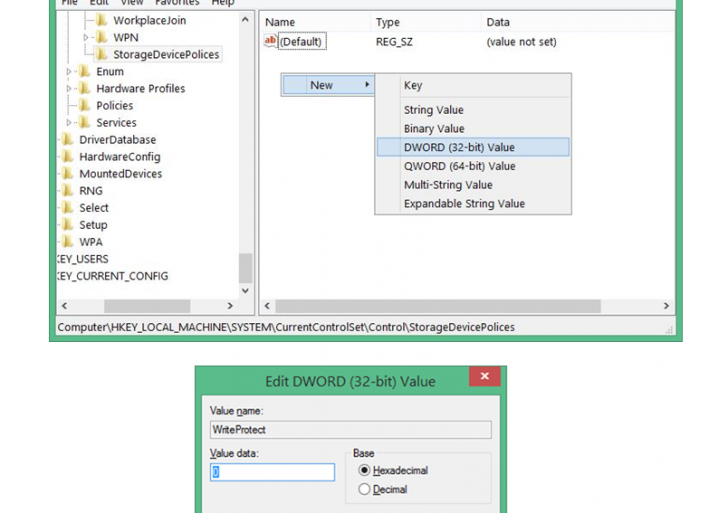Click the REG_SZ type cell
This screenshot has height=513, width=728.
(x=394, y=42)
